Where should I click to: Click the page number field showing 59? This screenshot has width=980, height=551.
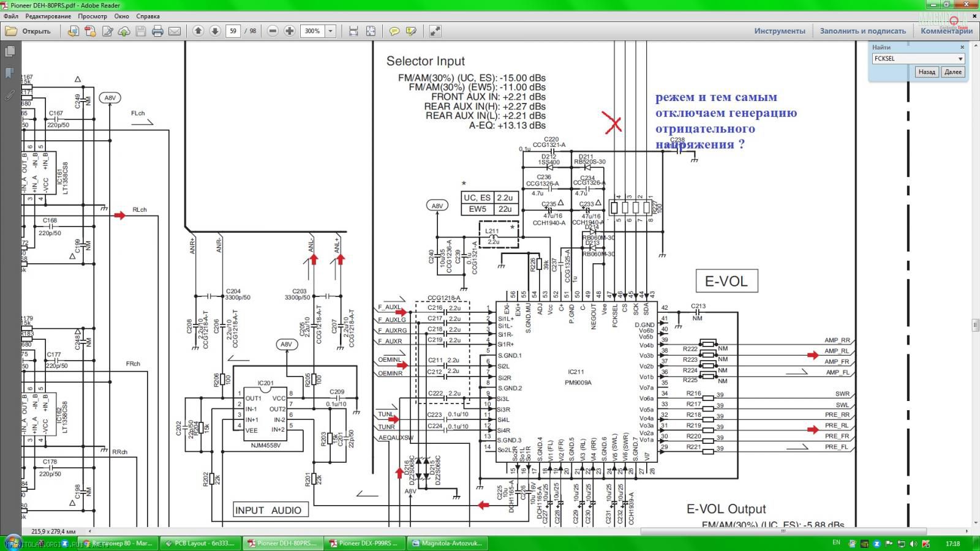[x=233, y=31]
